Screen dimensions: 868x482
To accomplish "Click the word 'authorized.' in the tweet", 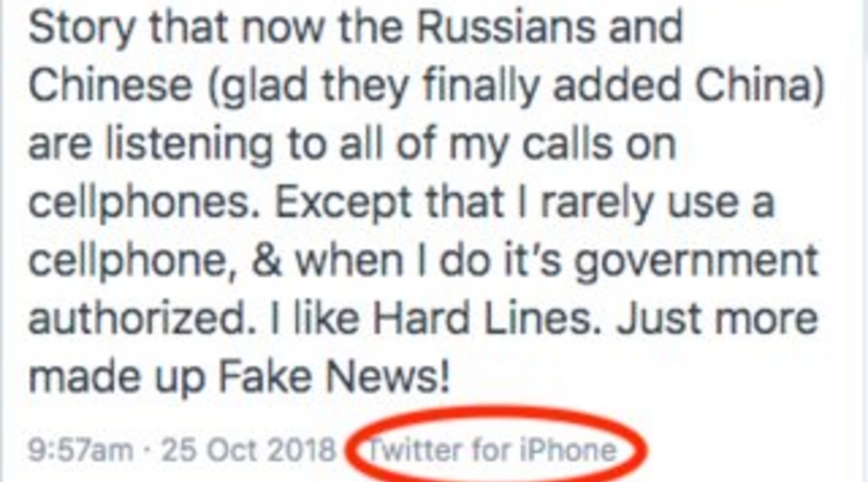I will [142, 319].
